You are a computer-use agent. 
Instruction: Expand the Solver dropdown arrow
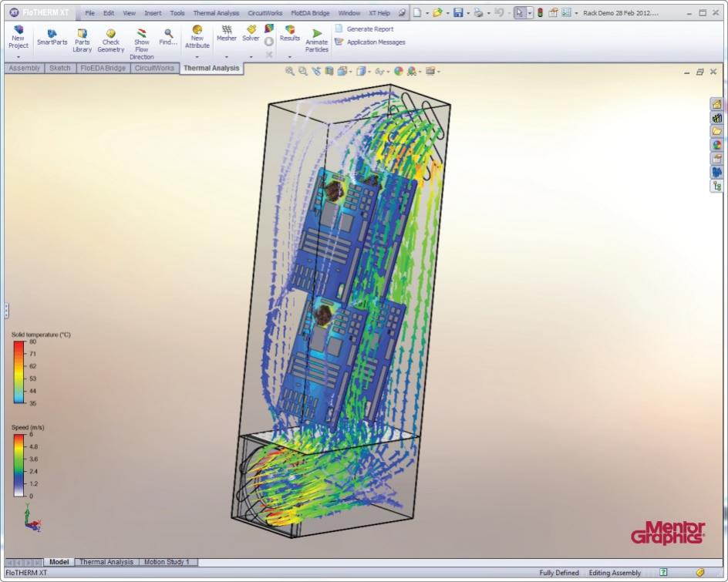251,57
